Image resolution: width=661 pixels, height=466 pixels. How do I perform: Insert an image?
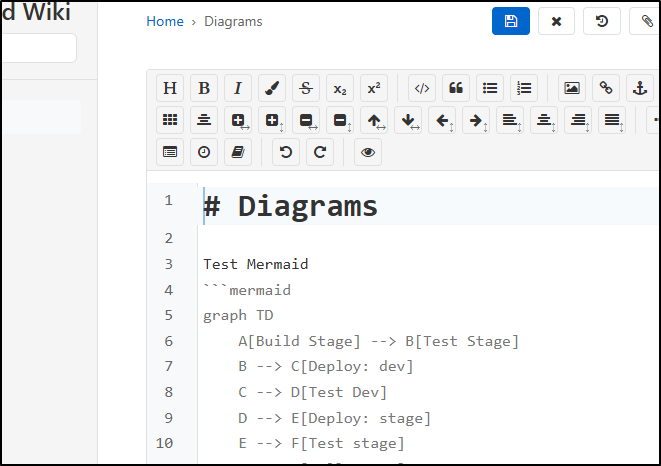pos(572,88)
